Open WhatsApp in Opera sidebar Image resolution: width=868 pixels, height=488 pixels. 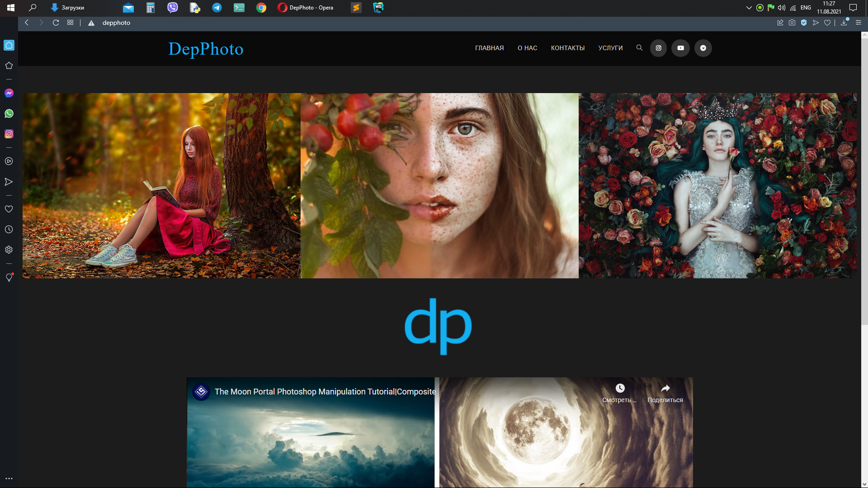[x=9, y=113]
